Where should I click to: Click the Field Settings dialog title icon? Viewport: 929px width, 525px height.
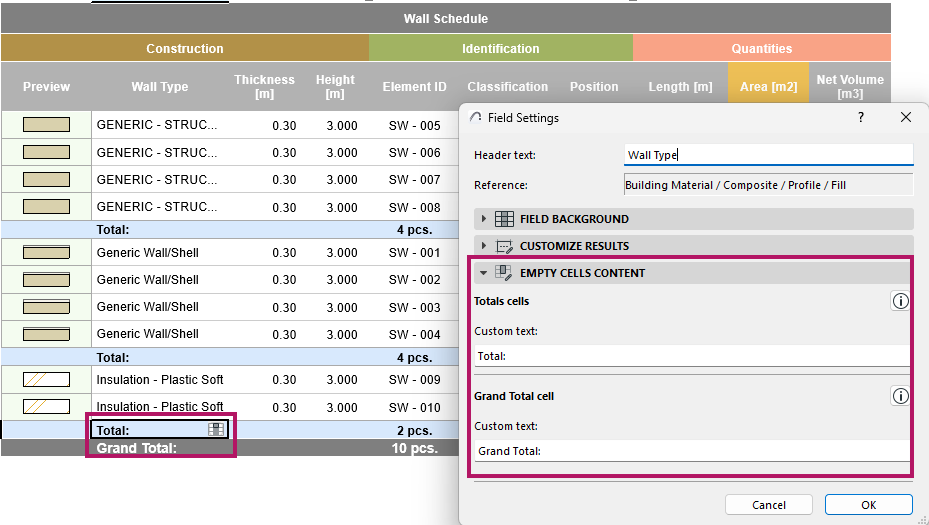(x=476, y=117)
